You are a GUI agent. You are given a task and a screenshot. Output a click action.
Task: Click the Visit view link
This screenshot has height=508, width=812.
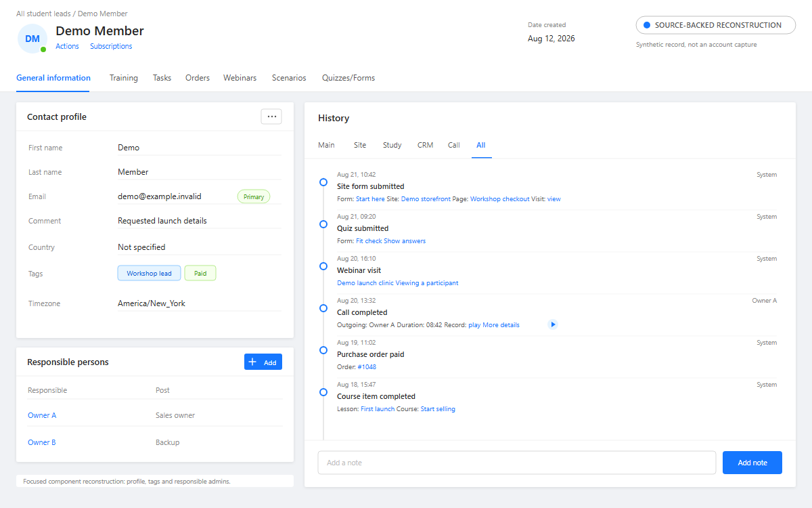554,199
